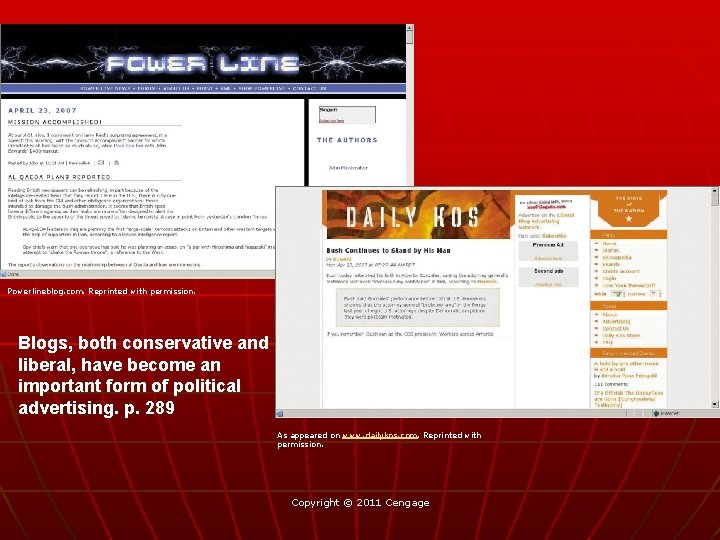Viewport: 720px width, 540px height.
Task: Open the wide layout dropdown in Daily Kos menu
Action: tap(618, 294)
